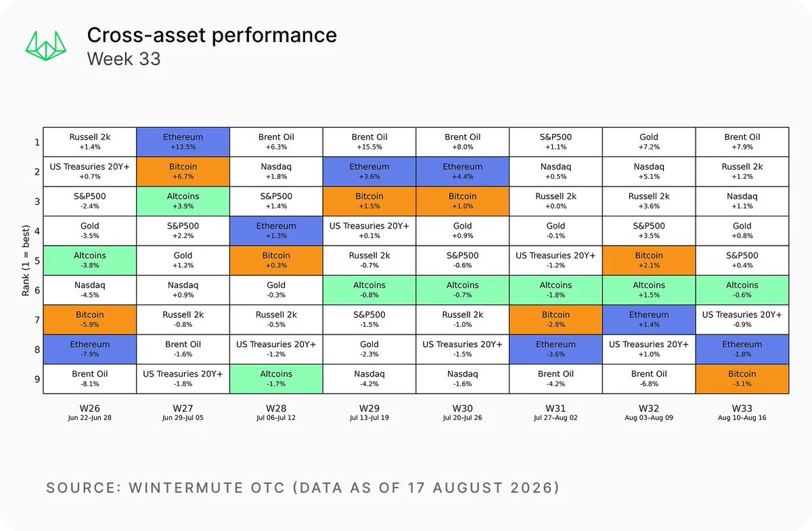Select the Russell 2k +1.4% cell
Screen dimensions: 812x531
(90, 141)
